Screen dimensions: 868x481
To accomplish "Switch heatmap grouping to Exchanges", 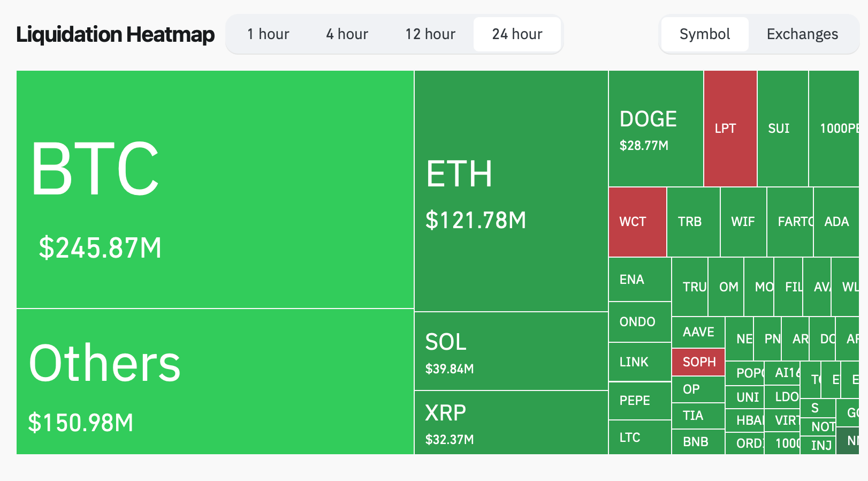I will [x=802, y=34].
